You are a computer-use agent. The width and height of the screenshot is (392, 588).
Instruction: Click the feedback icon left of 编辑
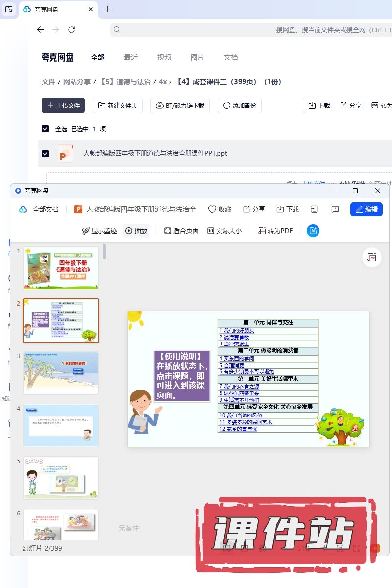(335, 209)
